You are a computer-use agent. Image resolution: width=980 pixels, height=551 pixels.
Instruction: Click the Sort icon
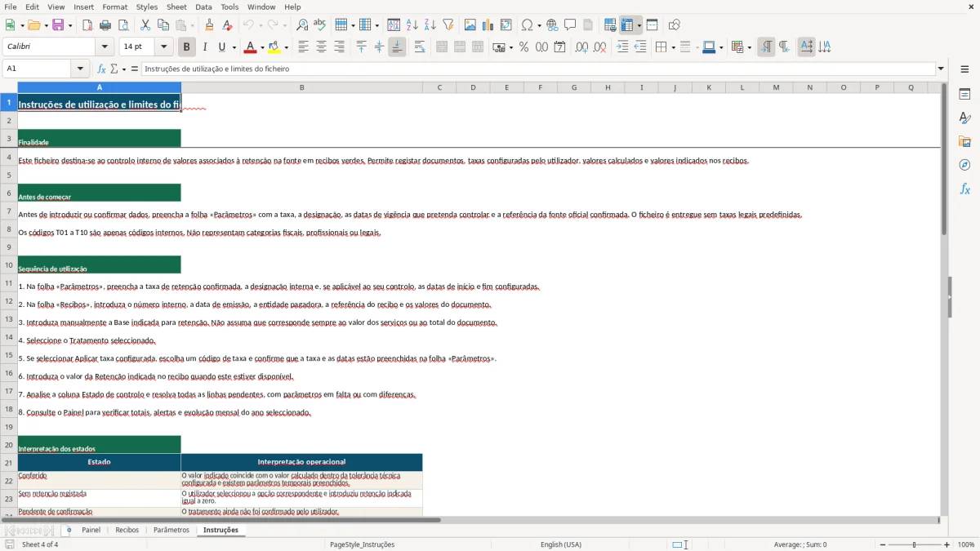click(394, 25)
